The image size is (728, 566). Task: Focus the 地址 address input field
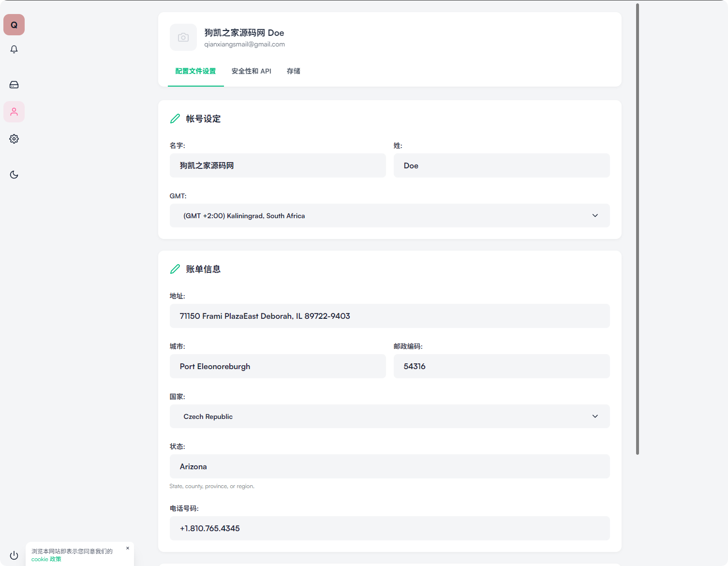(x=389, y=316)
